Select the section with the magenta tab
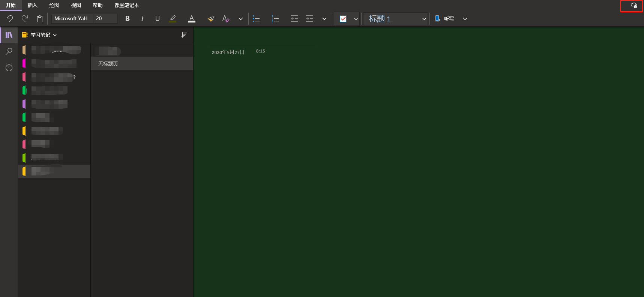This screenshot has width=644, height=297. (54, 63)
